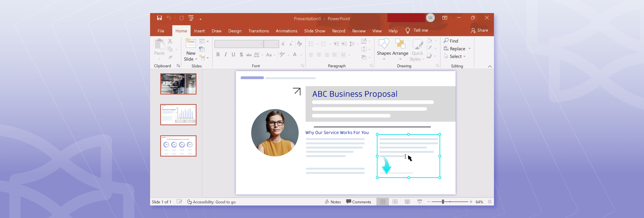Start Slide Show from status bar

[420, 202]
